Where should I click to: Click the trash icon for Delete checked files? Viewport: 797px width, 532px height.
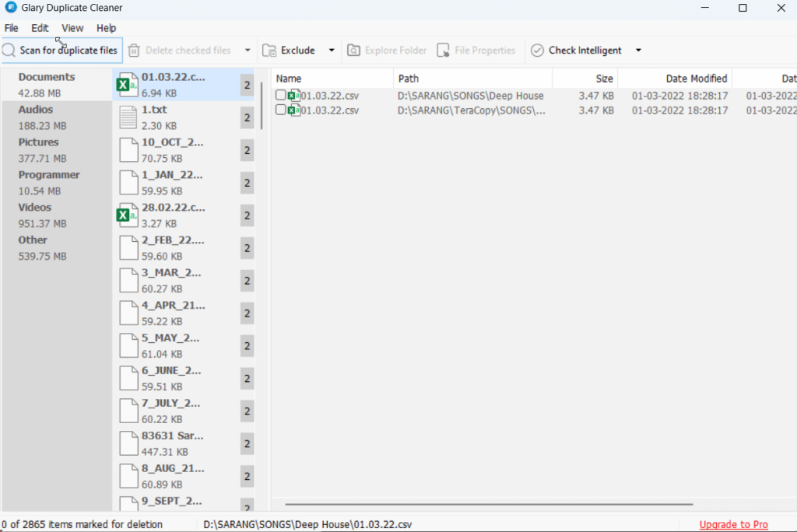click(x=134, y=51)
